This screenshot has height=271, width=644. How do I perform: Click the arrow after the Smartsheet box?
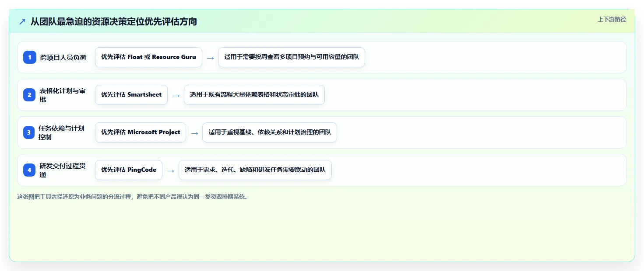point(176,96)
